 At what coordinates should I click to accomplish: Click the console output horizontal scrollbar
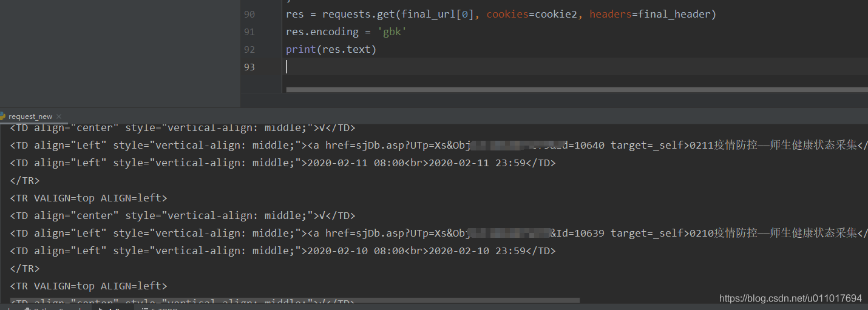point(294,300)
